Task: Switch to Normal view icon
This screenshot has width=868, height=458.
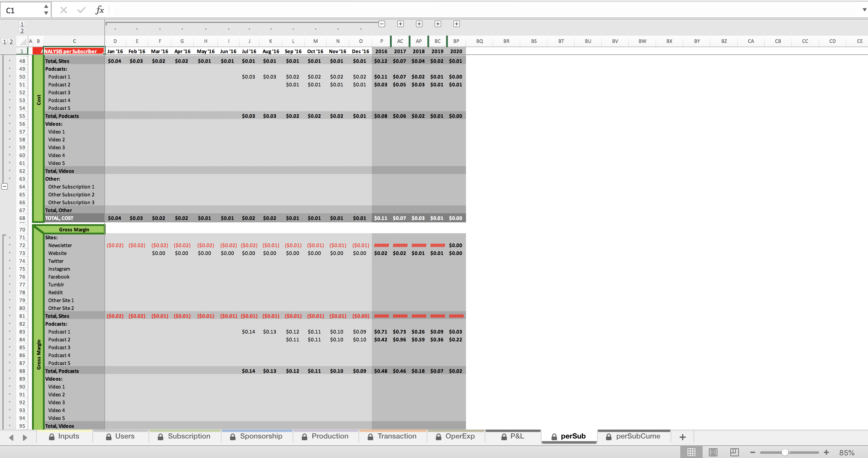Action: 691,452
